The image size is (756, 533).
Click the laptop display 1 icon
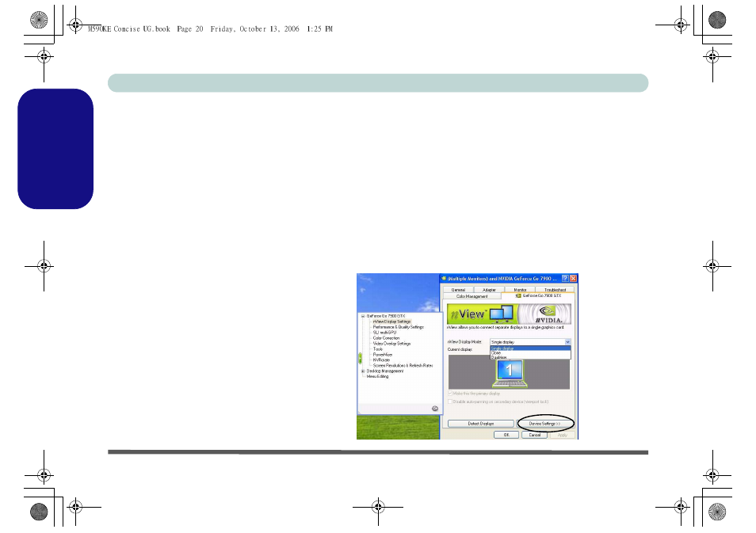coord(509,370)
